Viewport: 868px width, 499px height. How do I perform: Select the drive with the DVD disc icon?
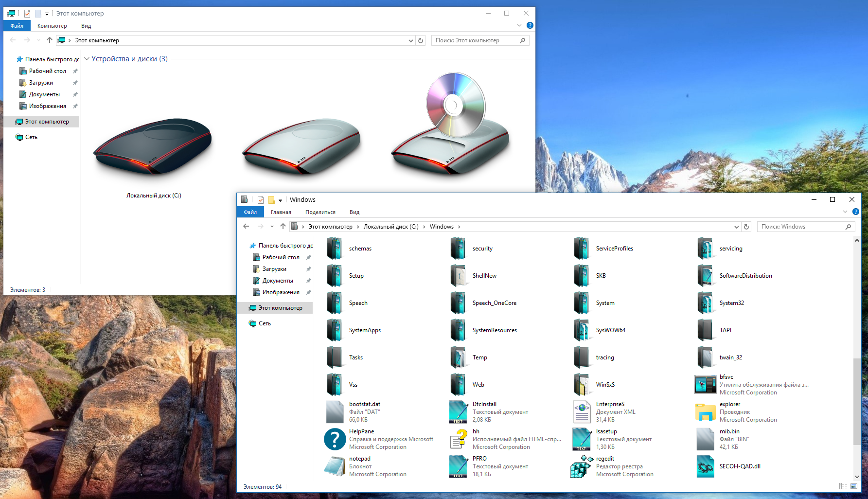tap(450, 136)
